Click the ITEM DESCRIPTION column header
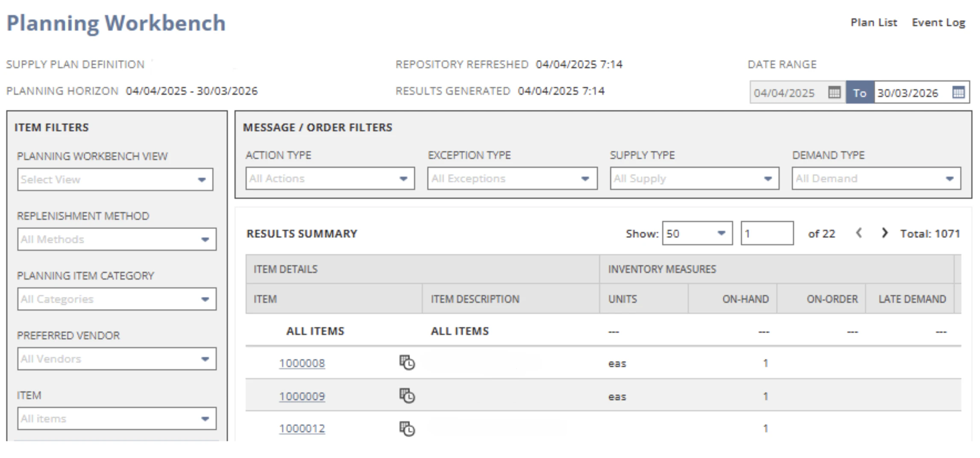Image resolution: width=980 pixels, height=458 pixels. tap(511, 299)
